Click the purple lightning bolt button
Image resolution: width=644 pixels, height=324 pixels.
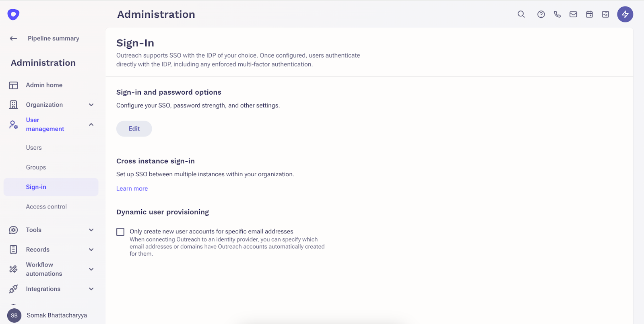coord(625,14)
